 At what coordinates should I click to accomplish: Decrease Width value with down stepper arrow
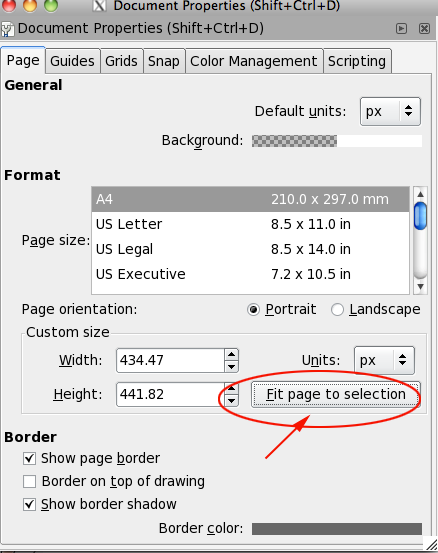coord(231,366)
